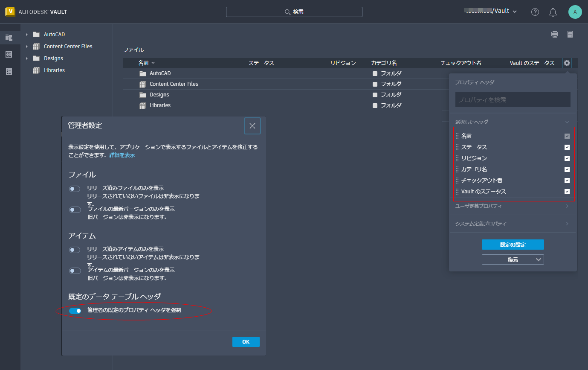
Task: Toggle リリース済みファイルのみを表示 switch
Action: (x=75, y=189)
